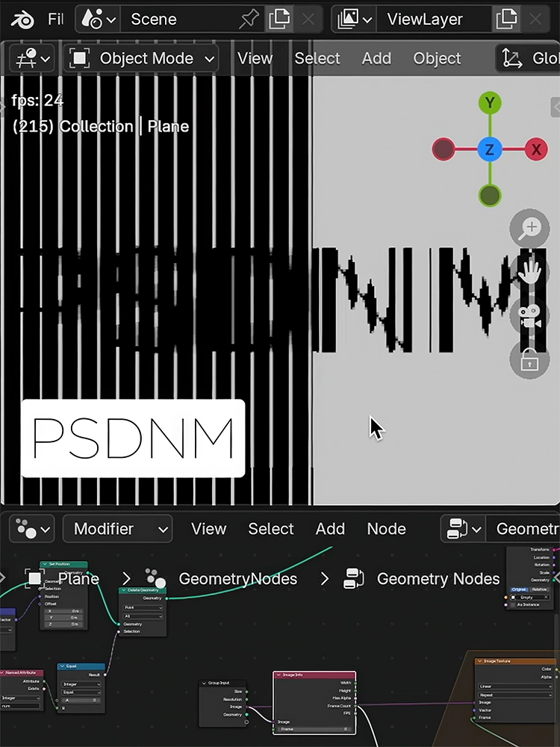Toggle As Instance checkbox
Viewport: 560px width, 747px height.
point(513,604)
